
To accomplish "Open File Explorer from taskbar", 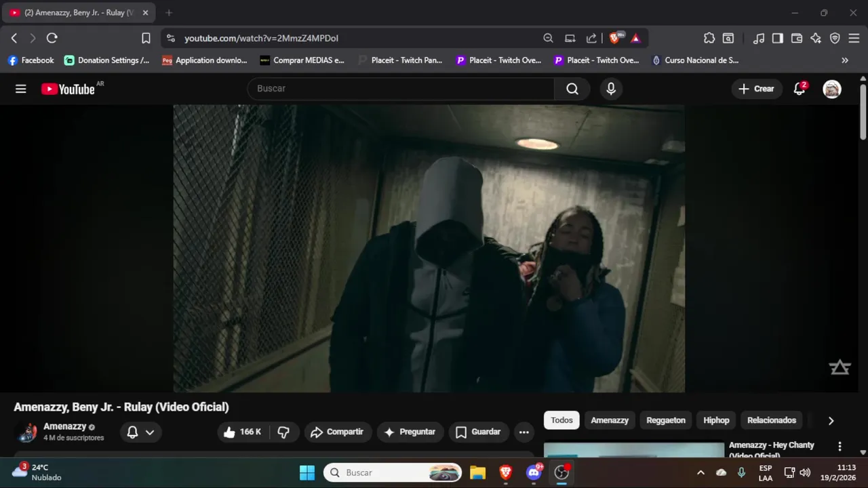I will coord(478,472).
